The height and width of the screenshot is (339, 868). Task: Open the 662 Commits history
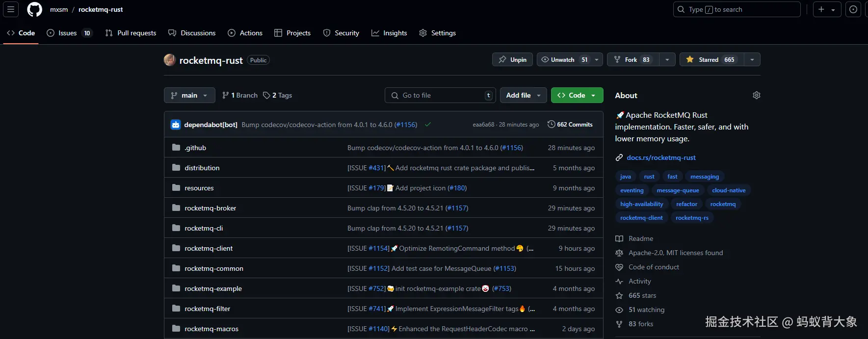coord(570,125)
